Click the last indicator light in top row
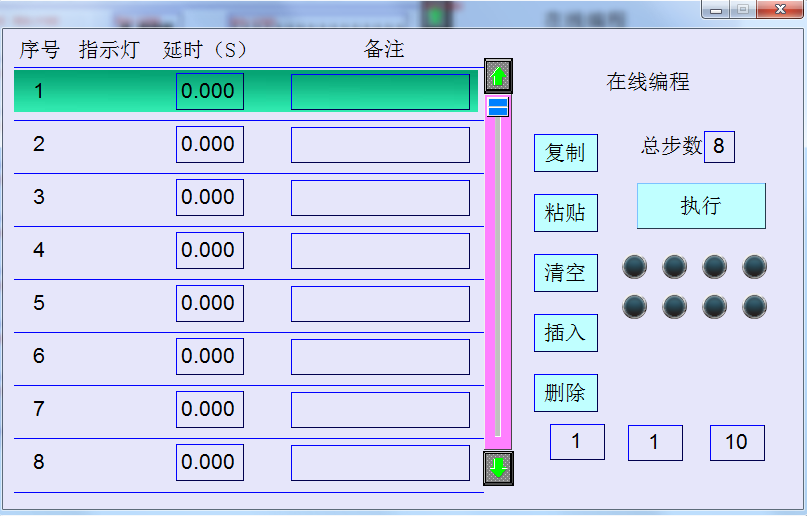 [755, 266]
